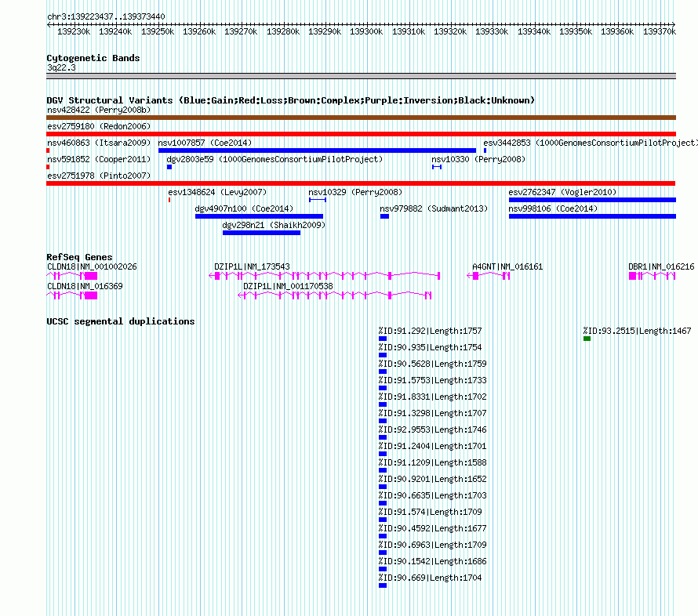Click the %ID:90.6635|Length:1703 label
This screenshot has width=698, height=616.
[433, 495]
